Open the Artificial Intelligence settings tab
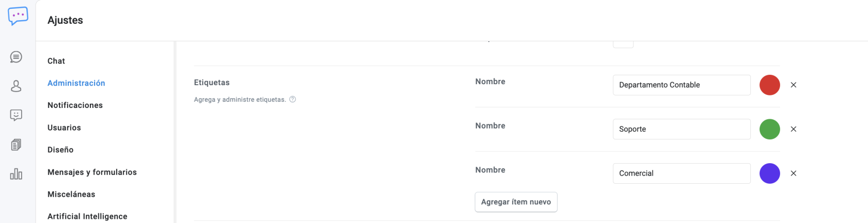Screen dimensions: 868x223 click(x=87, y=216)
